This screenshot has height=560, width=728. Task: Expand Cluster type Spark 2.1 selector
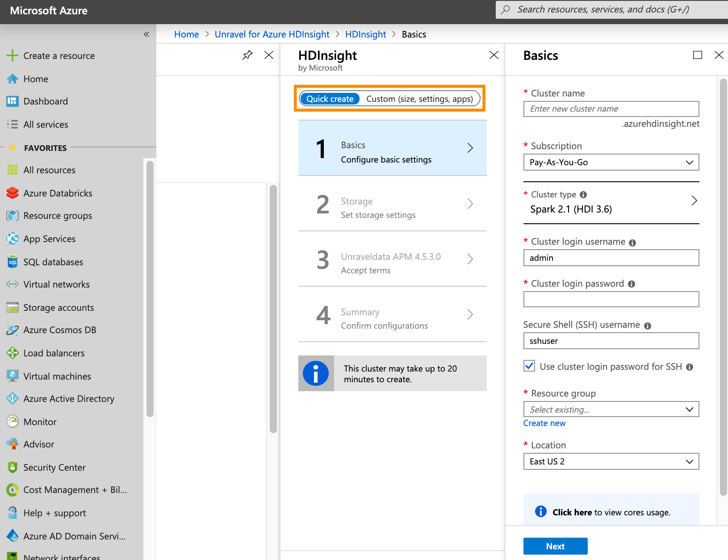pos(611,202)
